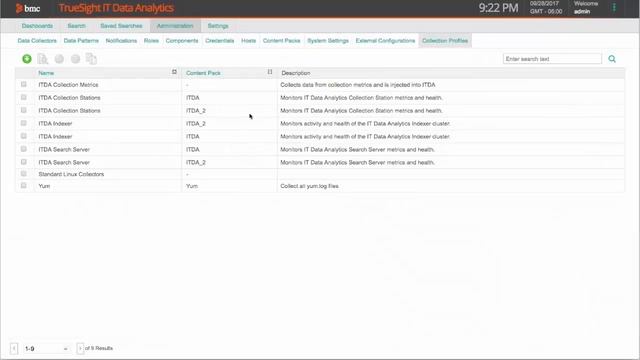Switch to the Data Collectors sub-tab

tap(37, 40)
